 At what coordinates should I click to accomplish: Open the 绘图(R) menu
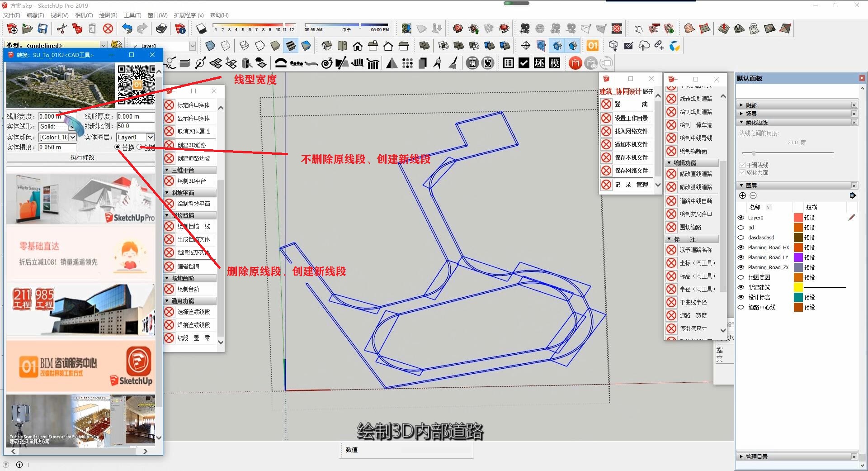click(108, 15)
